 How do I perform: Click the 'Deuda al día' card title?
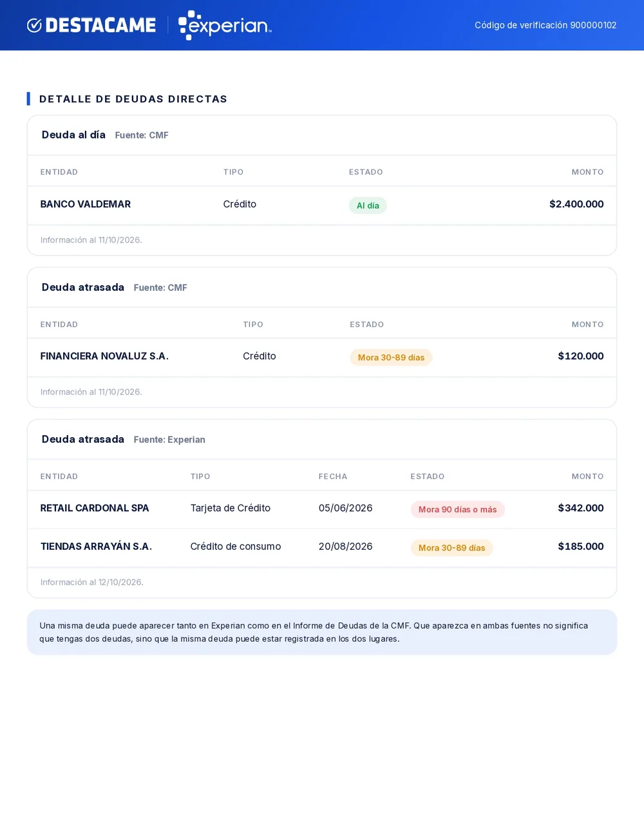[x=73, y=135]
